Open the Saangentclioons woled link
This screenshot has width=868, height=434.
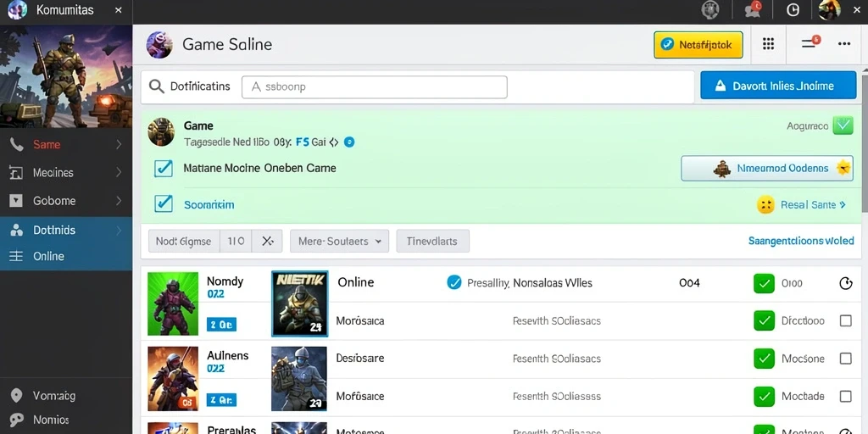tap(801, 241)
